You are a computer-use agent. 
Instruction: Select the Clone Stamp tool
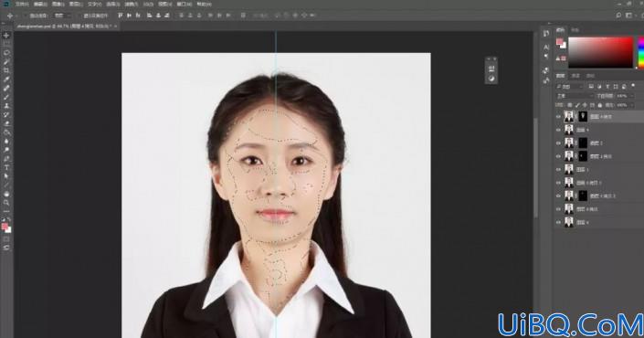point(6,106)
